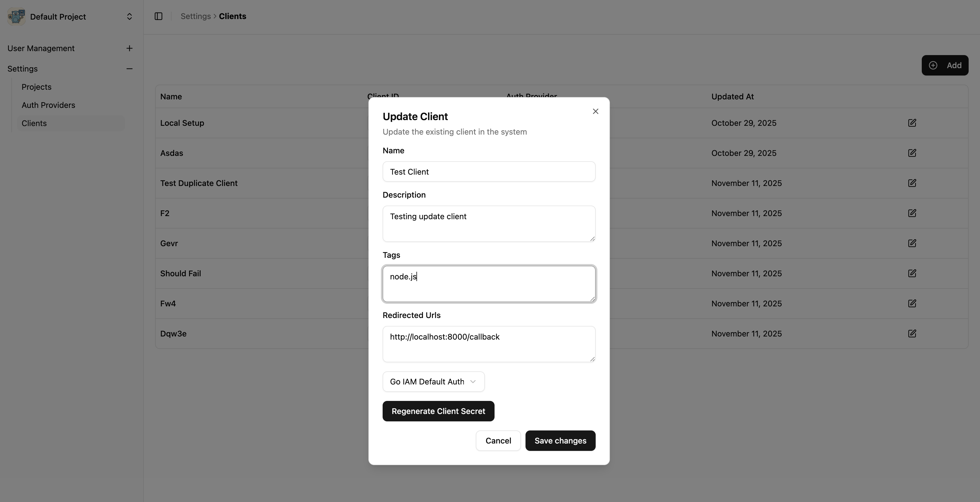
Task: Toggle the sidebar collapse icon
Action: pos(158,16)
